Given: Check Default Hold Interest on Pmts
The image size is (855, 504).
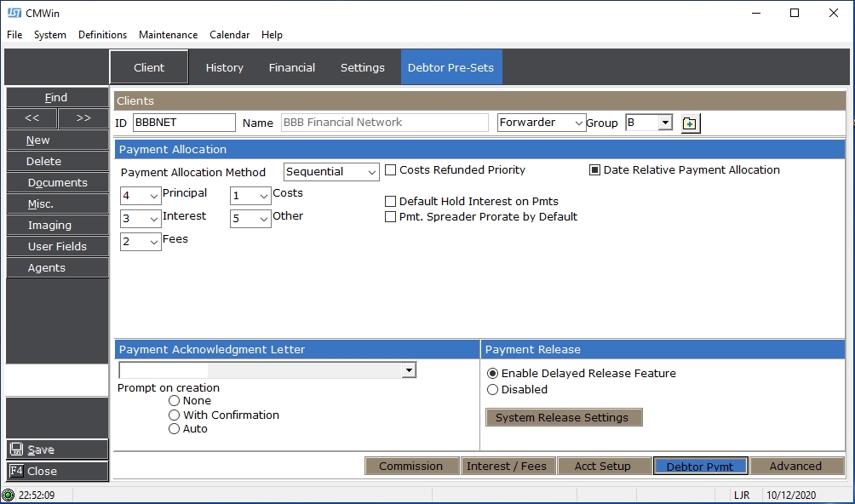Looking at the screenshot, I should click(391, 202).
